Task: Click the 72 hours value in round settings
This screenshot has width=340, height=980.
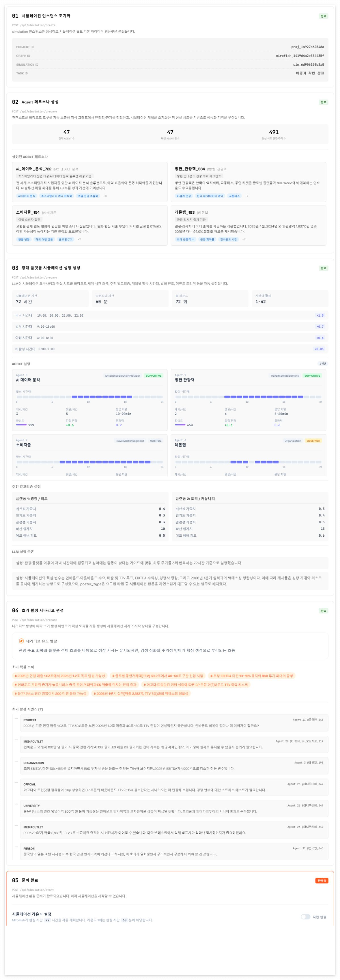Action: pos(48,920)
